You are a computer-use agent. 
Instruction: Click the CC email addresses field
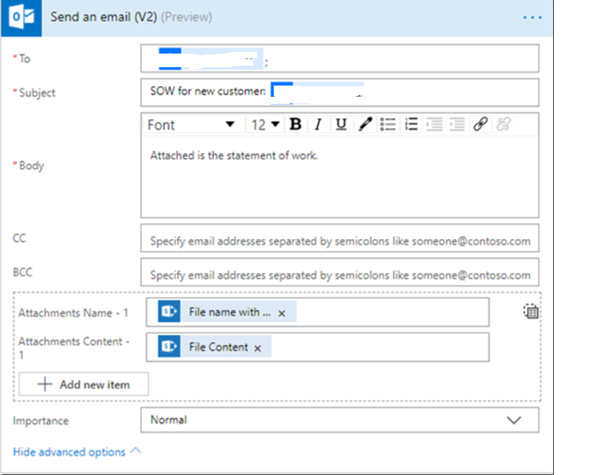(340, 238)
